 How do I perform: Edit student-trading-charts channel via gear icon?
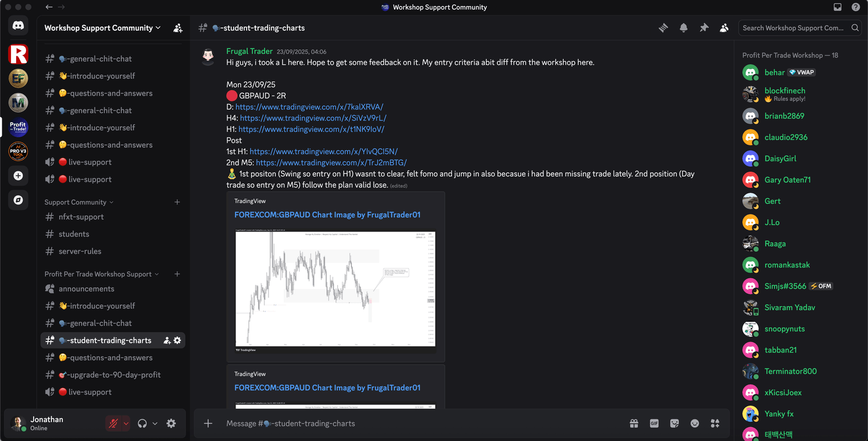(x=177, y=340)
